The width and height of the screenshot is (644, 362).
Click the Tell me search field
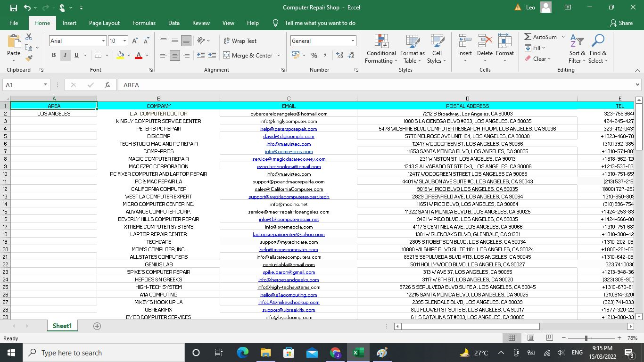(x=320, y=23)
